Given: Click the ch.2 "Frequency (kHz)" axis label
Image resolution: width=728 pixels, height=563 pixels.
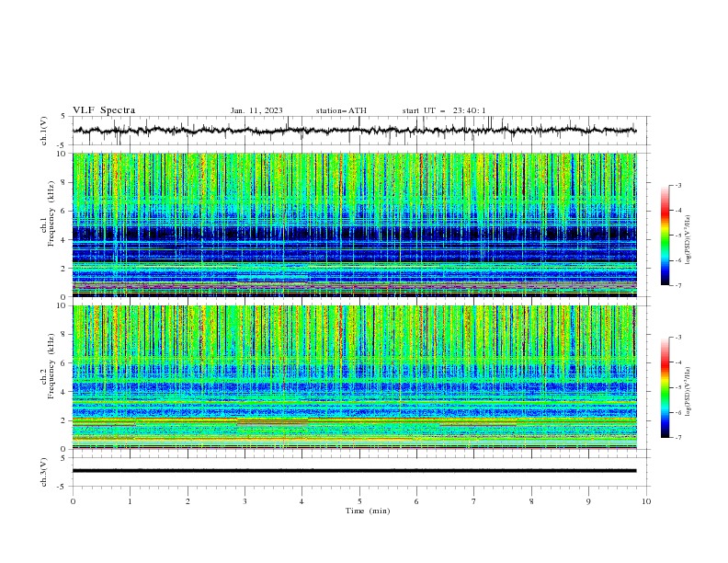Looking at the screenshot, I should coord(51,367).
